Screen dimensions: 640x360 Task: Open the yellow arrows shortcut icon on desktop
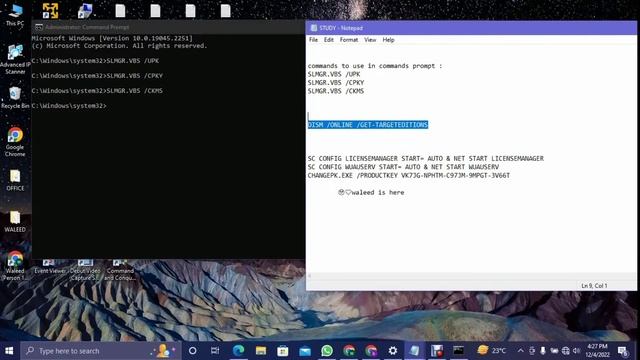50,11
